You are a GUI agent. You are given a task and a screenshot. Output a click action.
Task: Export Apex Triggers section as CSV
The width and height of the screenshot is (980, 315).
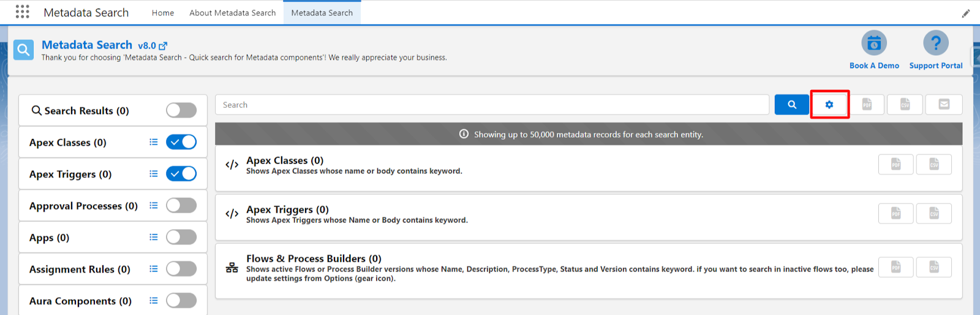tap(934, 213)
